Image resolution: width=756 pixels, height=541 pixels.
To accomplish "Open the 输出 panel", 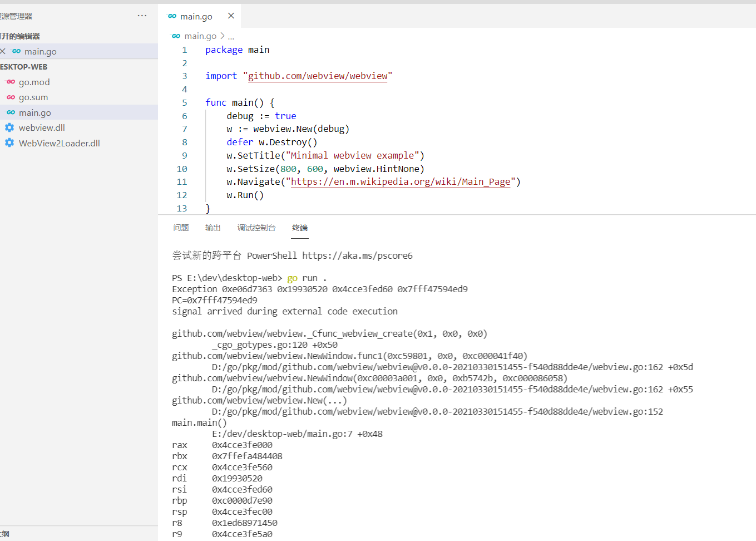I will (x=213, y=228).
